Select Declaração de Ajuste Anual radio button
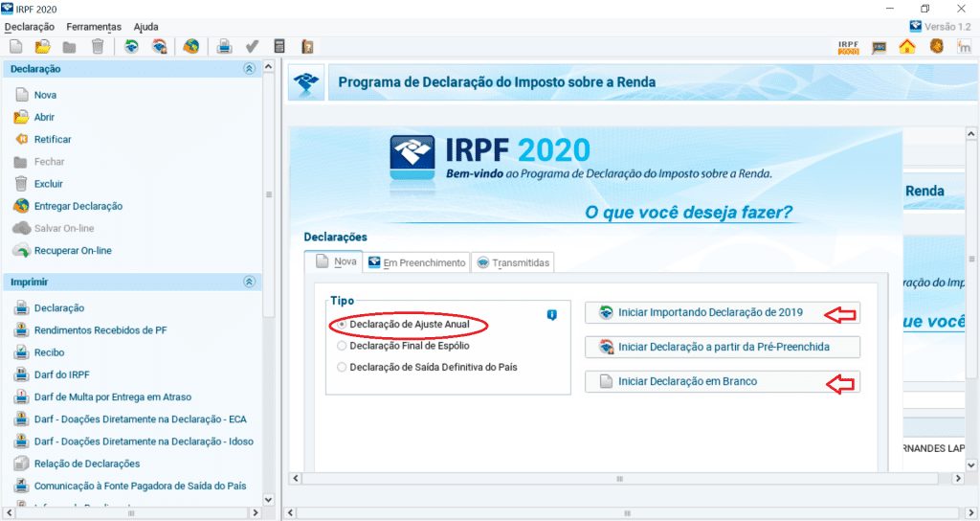 click(342, 325)
